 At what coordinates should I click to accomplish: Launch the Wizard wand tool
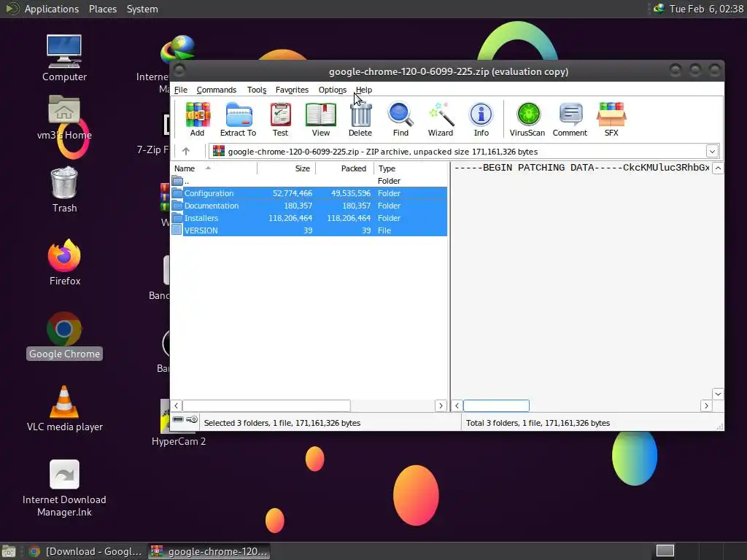(440, 120)
